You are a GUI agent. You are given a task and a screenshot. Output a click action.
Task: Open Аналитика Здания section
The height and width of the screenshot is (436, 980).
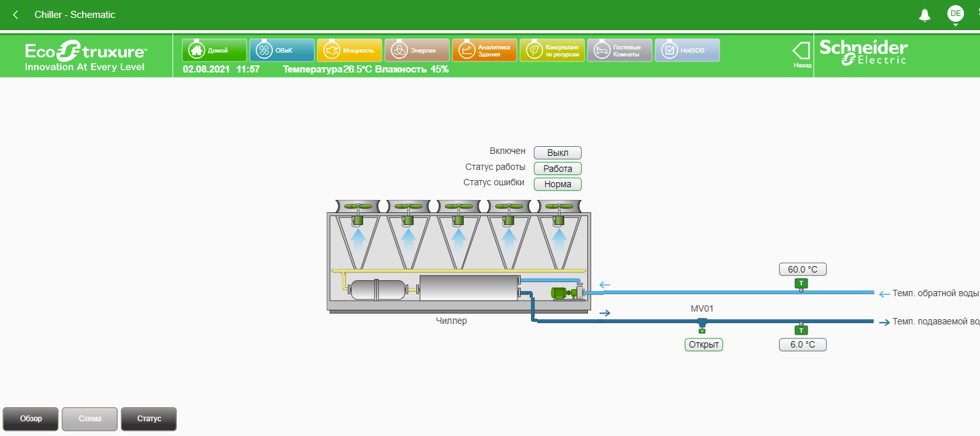point(484,50)
